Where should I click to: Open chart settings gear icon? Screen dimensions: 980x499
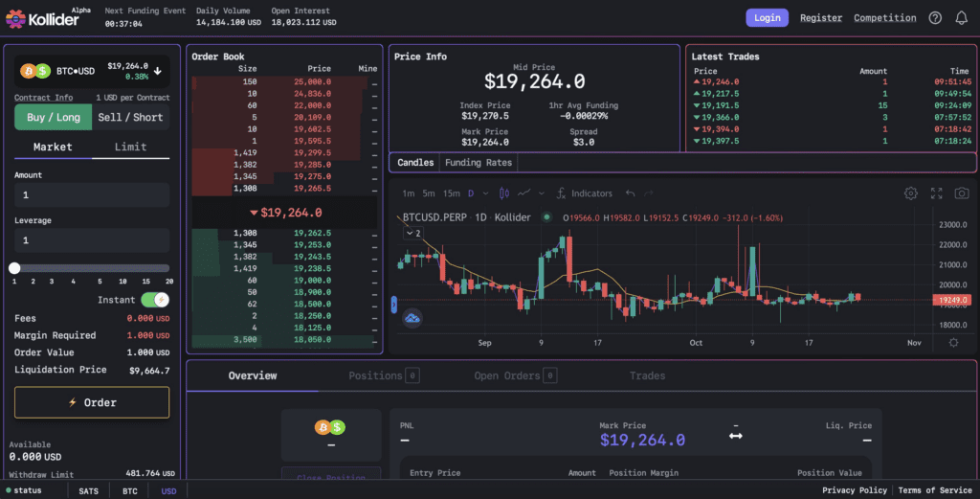(911, 193)
